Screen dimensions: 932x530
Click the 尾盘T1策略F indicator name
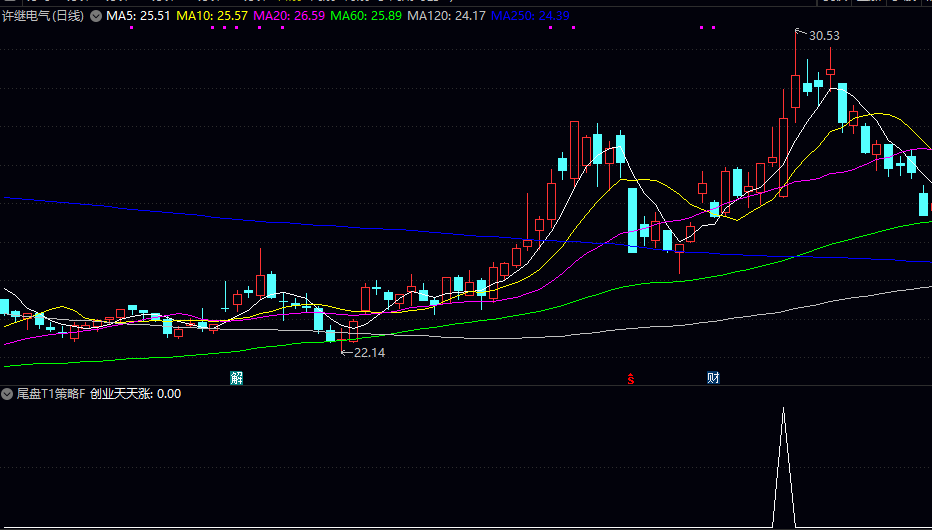51,394
